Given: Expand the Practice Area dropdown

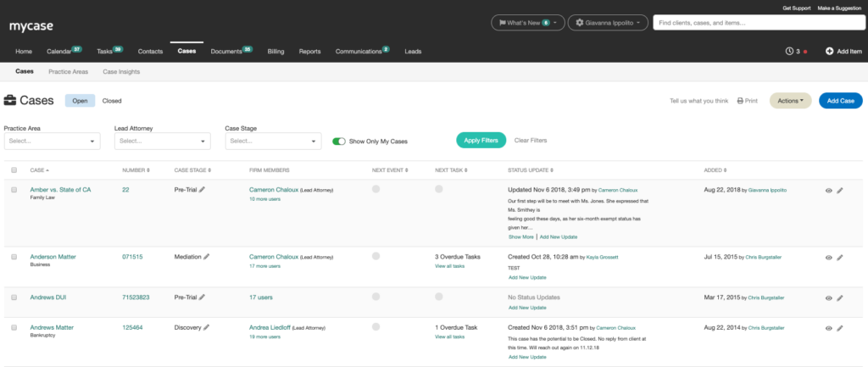Looking at the screenshot, I should 52,142.
